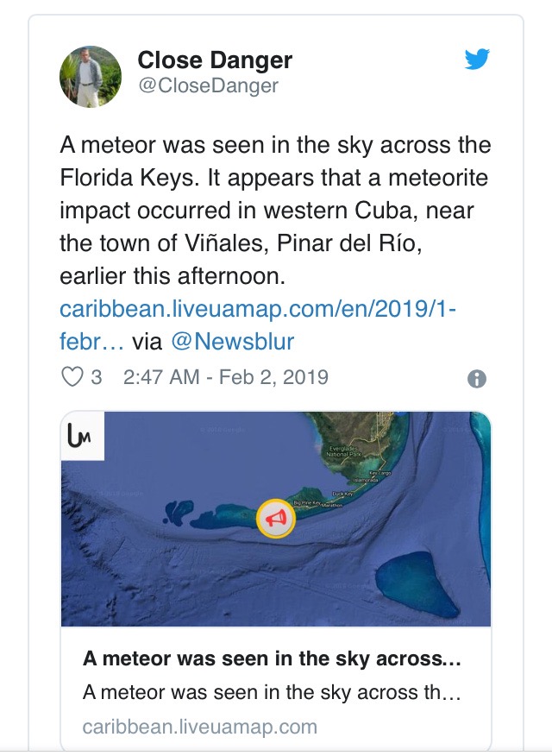This screenshot has width=552, height=756.
Task: Open the caribbean.liveuamap.com tweet link
Action: [257, 309]
